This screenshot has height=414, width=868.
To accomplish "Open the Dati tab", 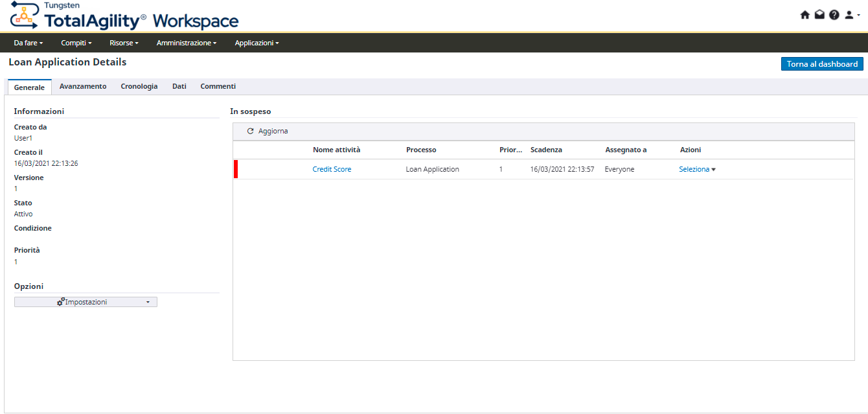I will (x=179, y=86).
